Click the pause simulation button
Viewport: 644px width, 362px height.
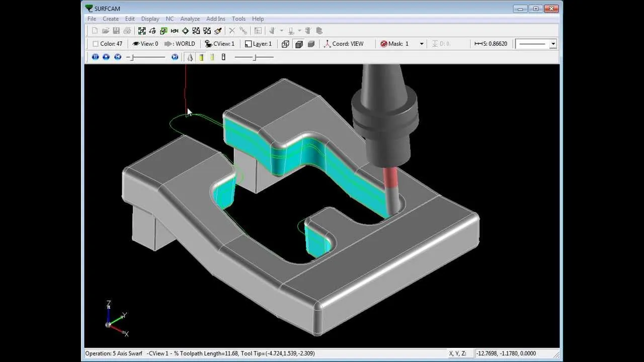95,57
